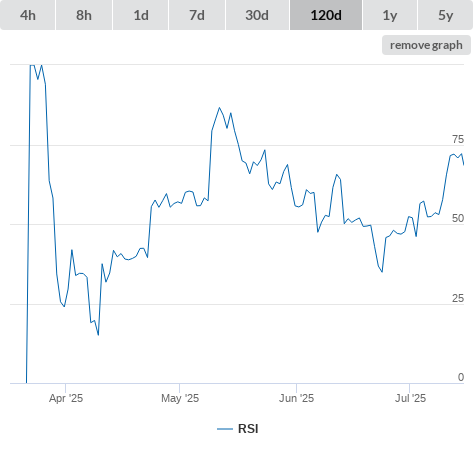Click the Jul '25 axis label
The width and height of the screenshot is (474, 455).
pos(410,398)
